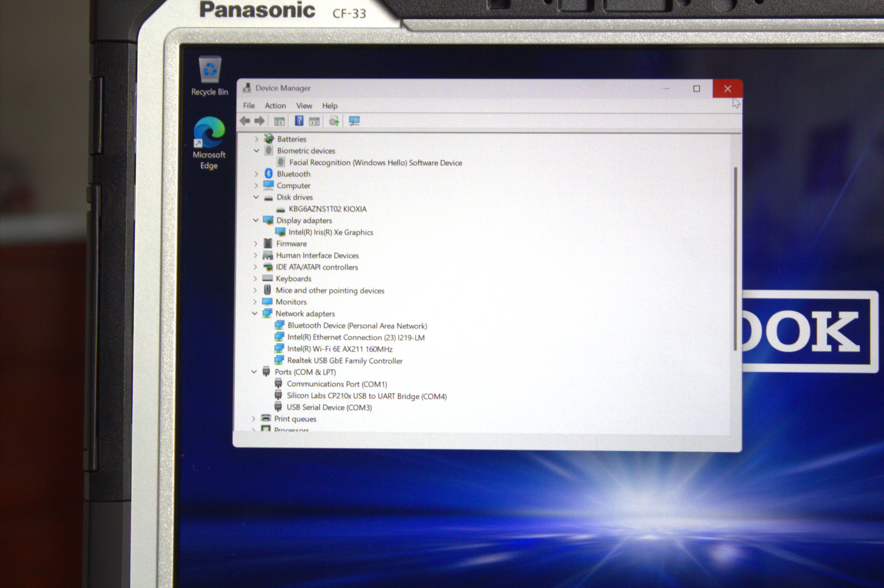Maximize the Device Manager window
Viewport: 884px width, 588px height.
[697, 88]
